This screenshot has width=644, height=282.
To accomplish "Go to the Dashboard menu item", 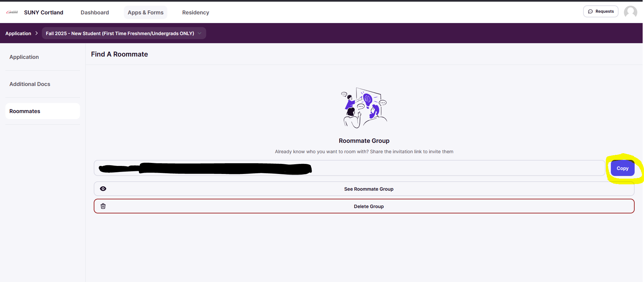I will coord(95,12).
